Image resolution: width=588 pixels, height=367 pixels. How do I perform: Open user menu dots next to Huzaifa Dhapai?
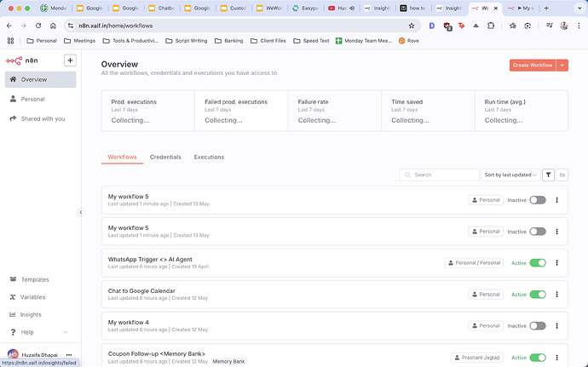pyautogui.click(x=69, y=354)
